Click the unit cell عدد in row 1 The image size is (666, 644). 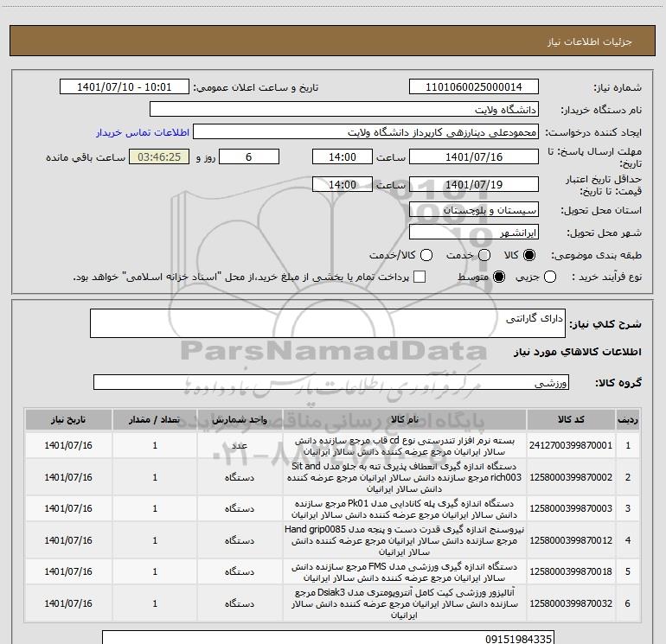[x=240, y=445]
